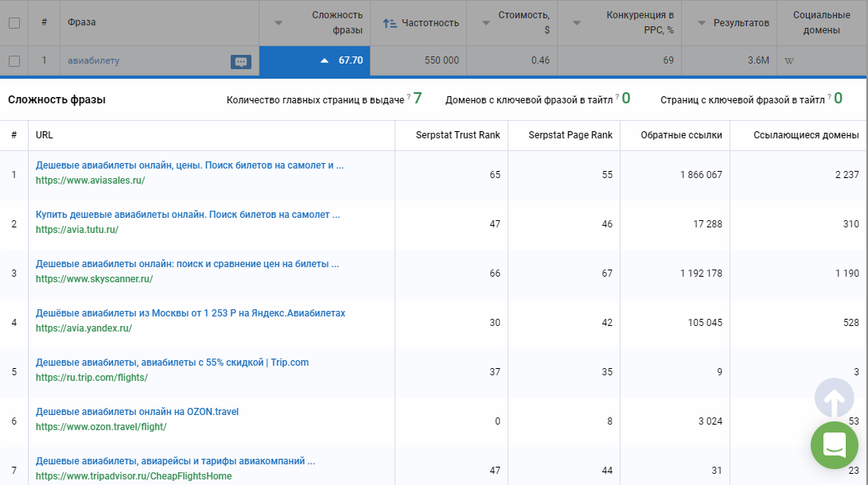The width and height of the screenshot is (868, 485).
Task: Click the scroll-to-top arrow button
Action: (835, 397)
